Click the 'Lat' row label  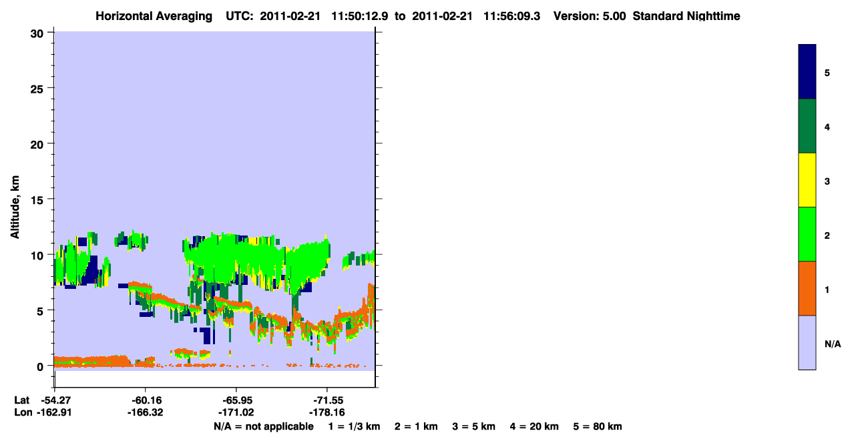coord(21,400)
